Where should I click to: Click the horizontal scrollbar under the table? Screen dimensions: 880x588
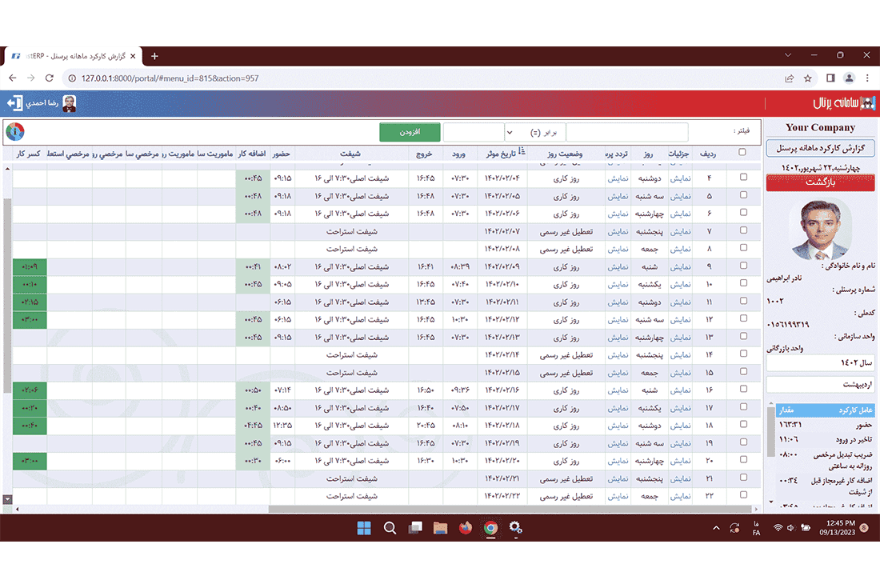(x=512, y=509)
